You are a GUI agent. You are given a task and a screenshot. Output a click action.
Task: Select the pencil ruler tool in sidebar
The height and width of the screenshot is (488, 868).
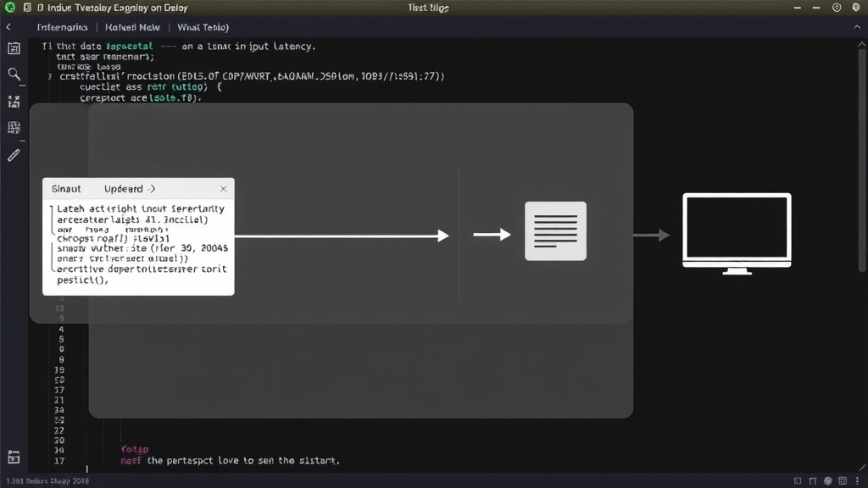pyautogui.click(x=14, y=156)
